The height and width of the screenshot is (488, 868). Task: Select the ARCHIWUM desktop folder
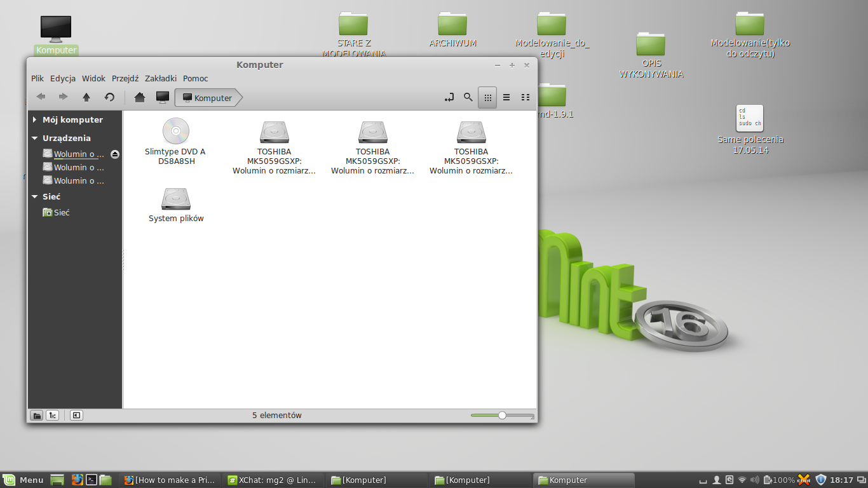point(452,29)
